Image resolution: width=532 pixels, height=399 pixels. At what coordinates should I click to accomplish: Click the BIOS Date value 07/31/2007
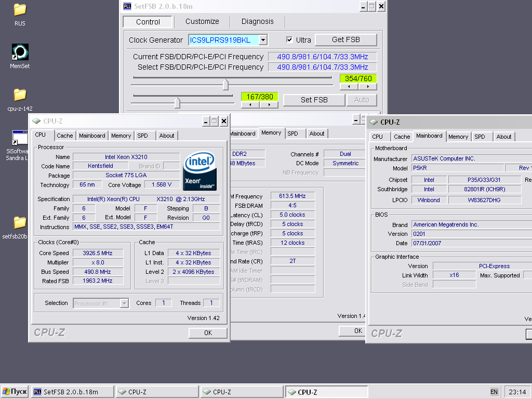(x=472, y=243)
